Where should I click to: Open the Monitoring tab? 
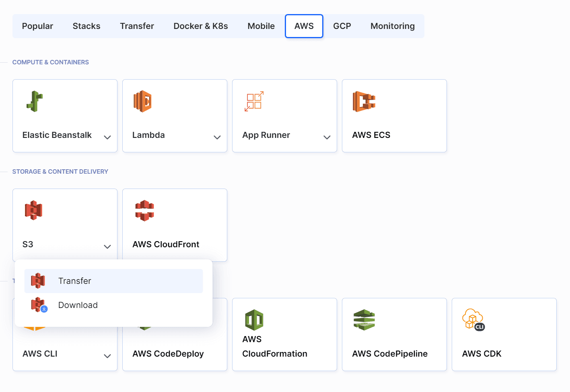tap(392, 26)
